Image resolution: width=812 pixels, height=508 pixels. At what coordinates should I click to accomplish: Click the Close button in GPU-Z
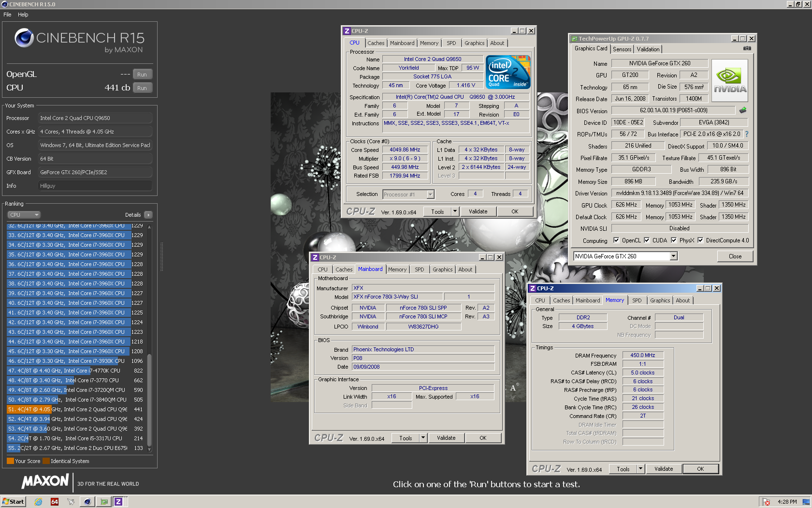[x=735, y=256]
